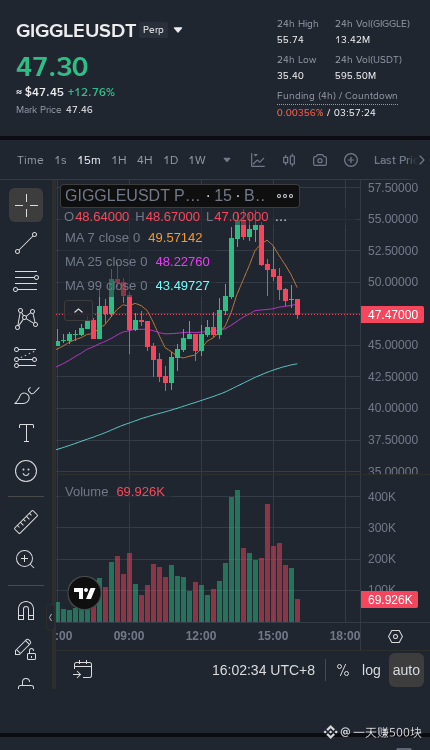430x750 pixels.
Task: Open the go to date calendar icon
Action: [83, 670]
